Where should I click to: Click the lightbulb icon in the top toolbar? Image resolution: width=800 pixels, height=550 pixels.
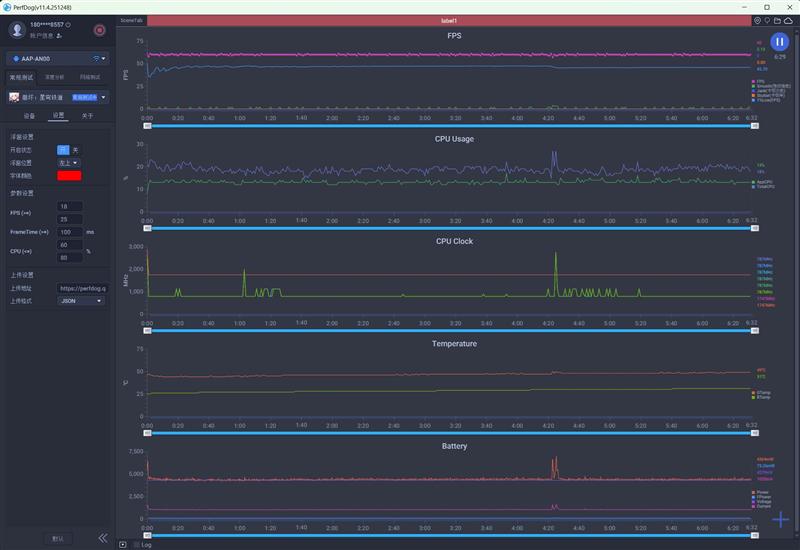(767, 20)
